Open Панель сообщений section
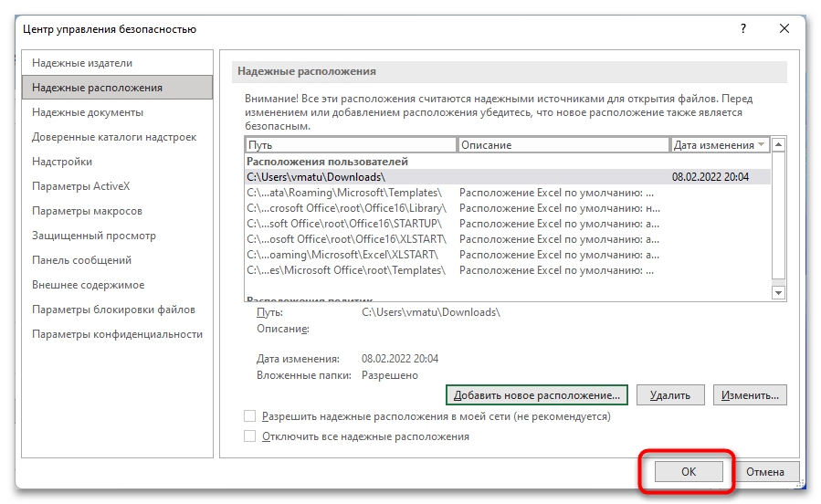 coord(117,260)
